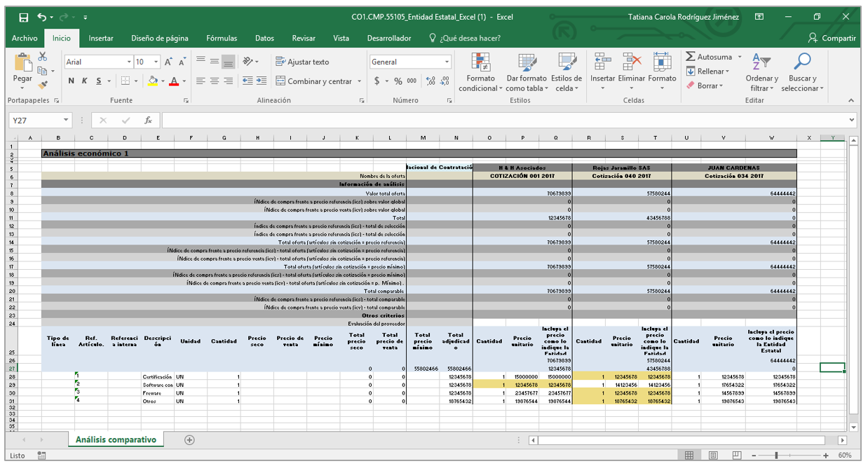Apply thousands separator style (000)
Image resolution: width=868 pixels, height=466 pixels.
click(x=412, y=81)
